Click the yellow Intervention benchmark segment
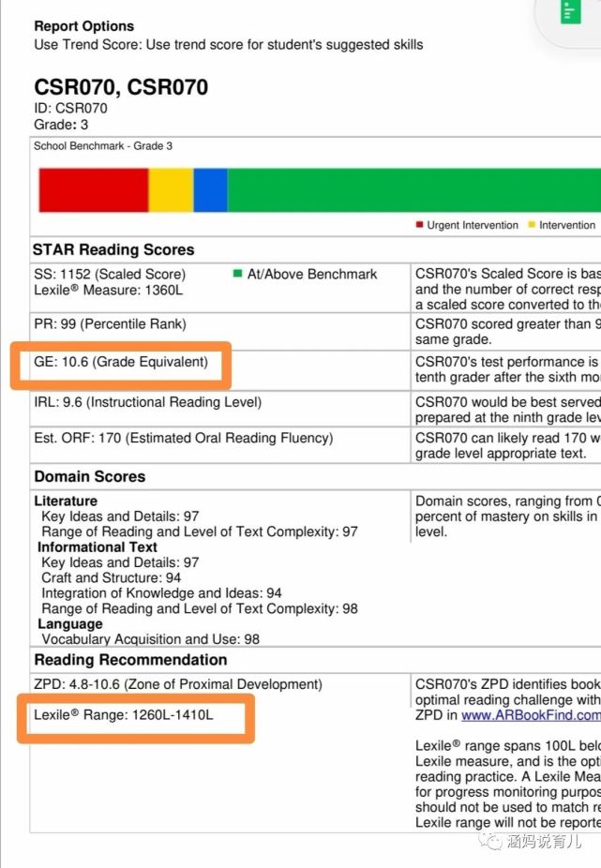The width and height of the screenshot is (601, 868). (x=172, y=190)
